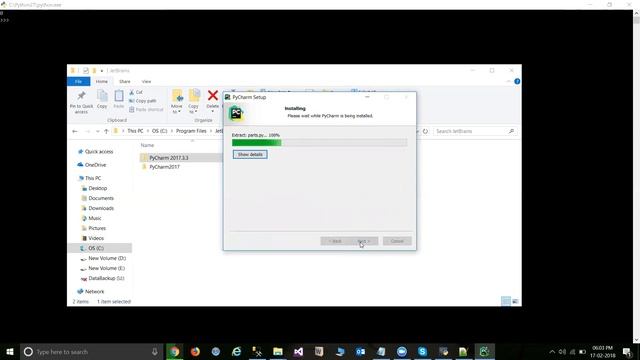Click the PyCharm logo in Setup header

pos(236,113)
